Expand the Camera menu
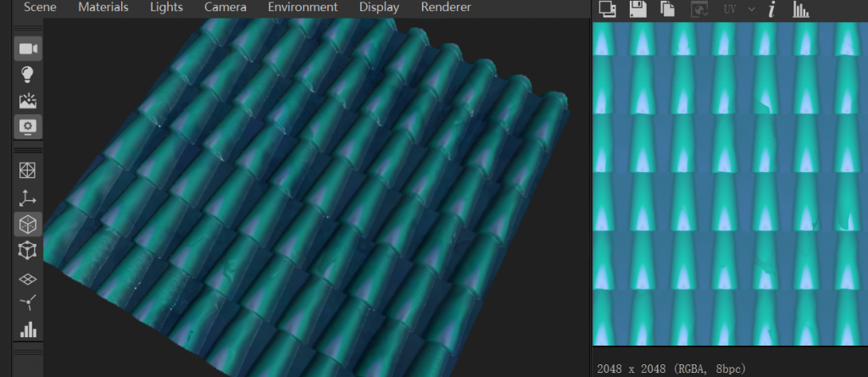 pyautogui.click(x=225, y=7)
